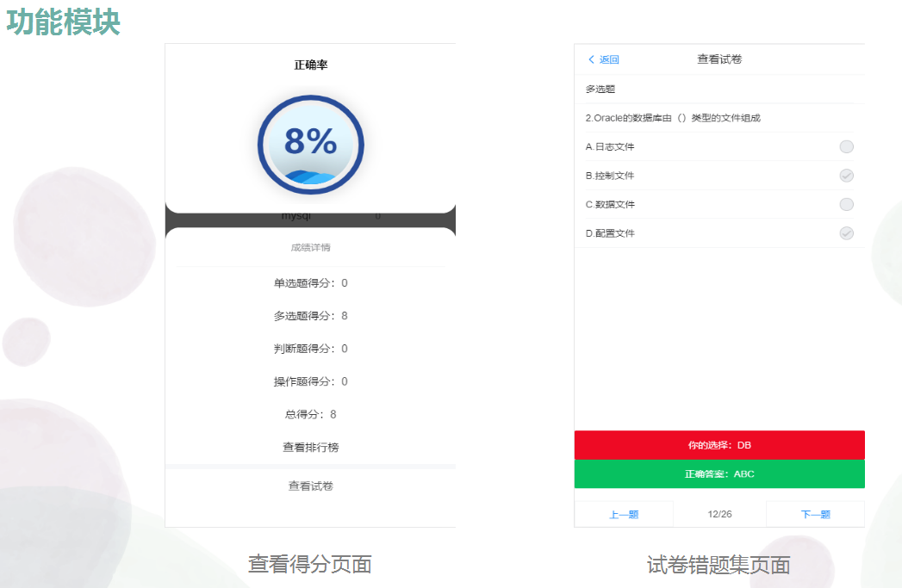Toggle option D. 配置文件 checkbox
Image resolution: width=902 pixels, height=588 pixels.
846,233
